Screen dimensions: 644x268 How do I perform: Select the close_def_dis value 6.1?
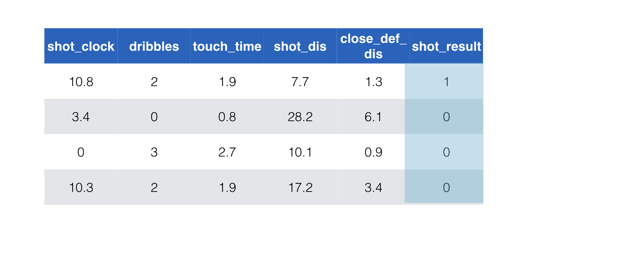point(373,117)
